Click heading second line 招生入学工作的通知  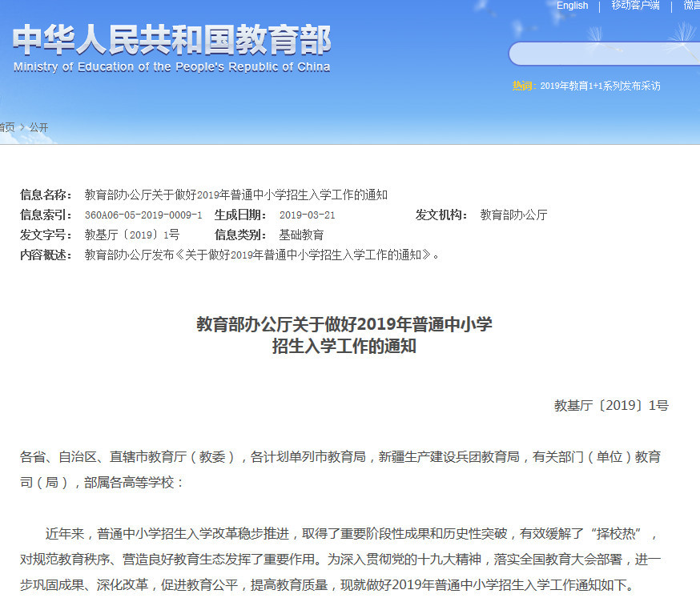click(x=344, y=347)
